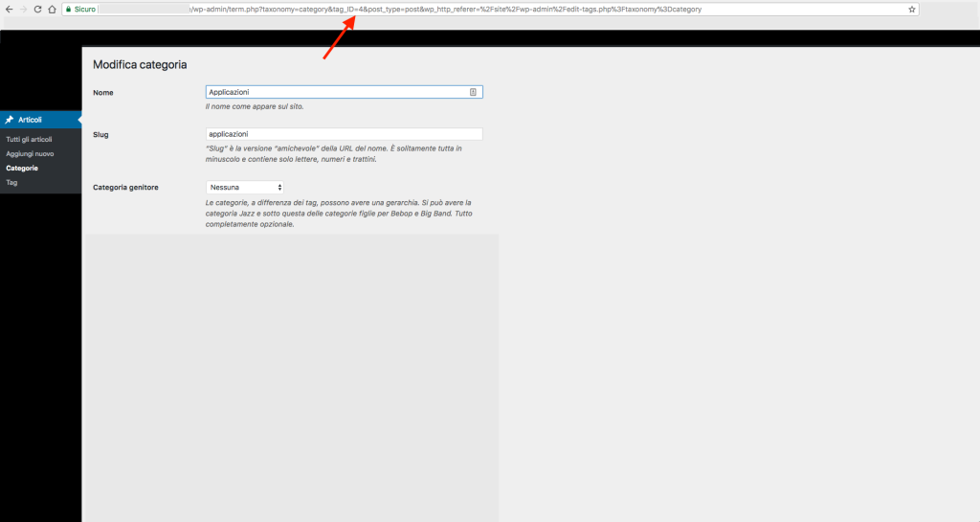Click the autofill icon in the Nome field

pos(473,92)
